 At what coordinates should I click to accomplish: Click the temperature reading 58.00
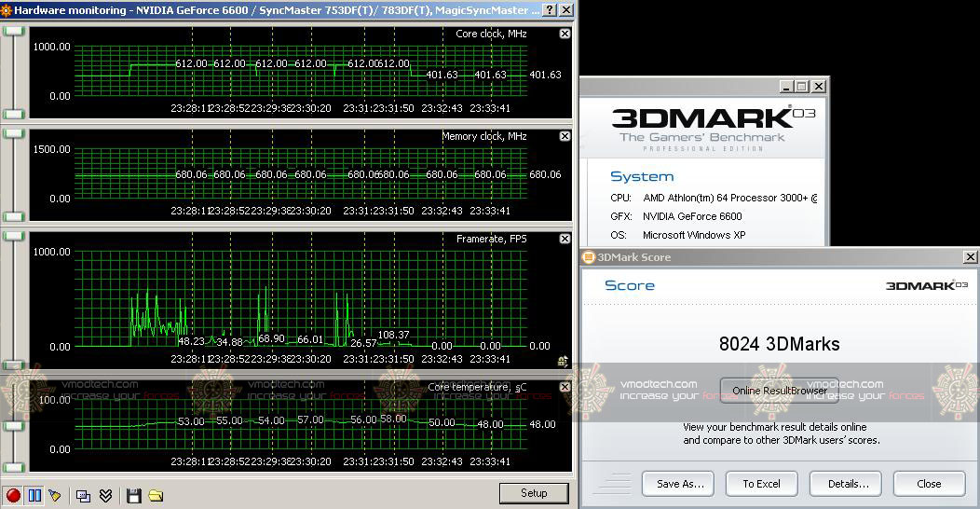click(393, 419)
